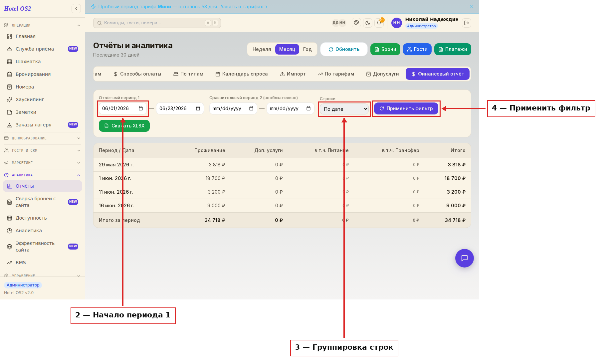Open the color theme palette icon
Screen dimensions: 603x364
point(356,23)
